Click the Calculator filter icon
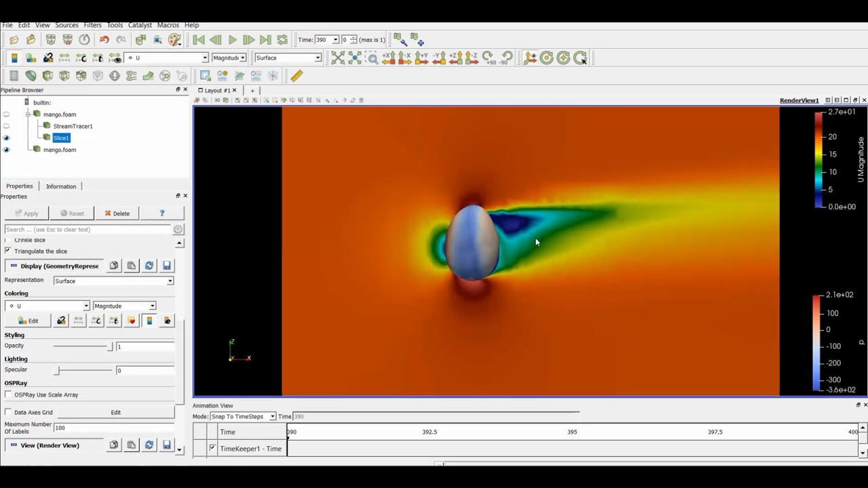Image resolution: width=868 pixels, height=488 pixels. (14, 76)
